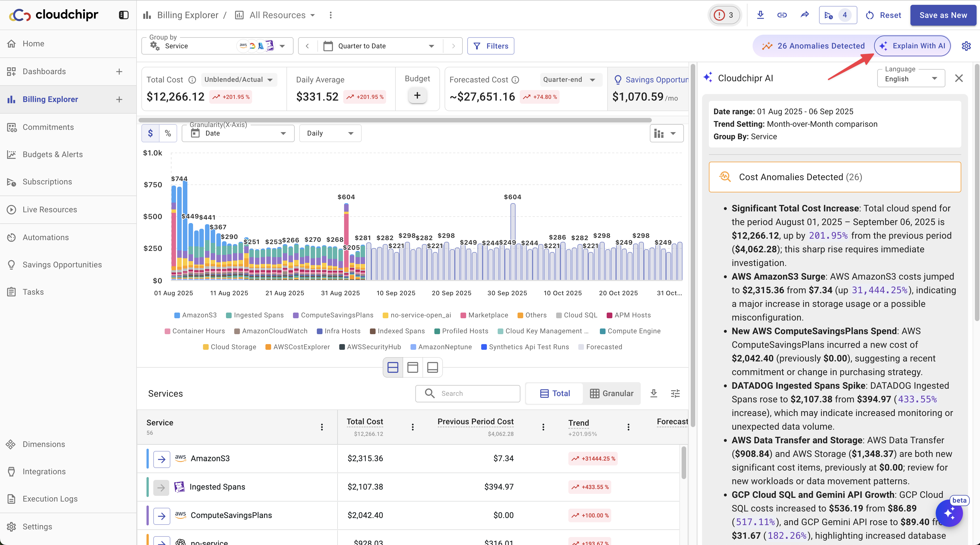Add new dashboard plus icon

coord(119,72)
